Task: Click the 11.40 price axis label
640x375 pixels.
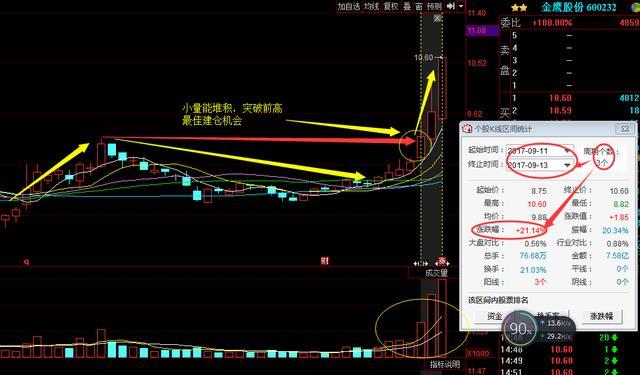Action: coord(476,13)
